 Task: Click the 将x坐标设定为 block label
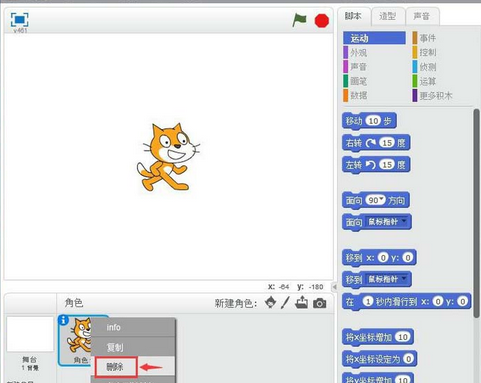(373, 359)
